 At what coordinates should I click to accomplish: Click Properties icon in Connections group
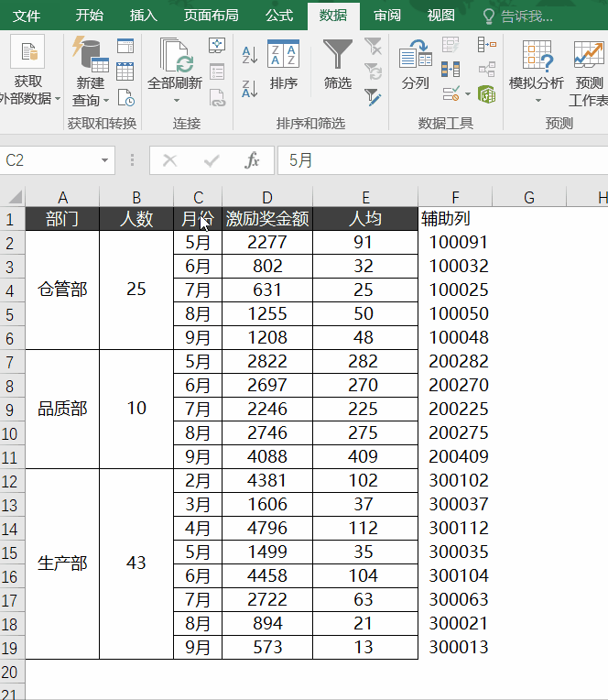coord(217,71)
